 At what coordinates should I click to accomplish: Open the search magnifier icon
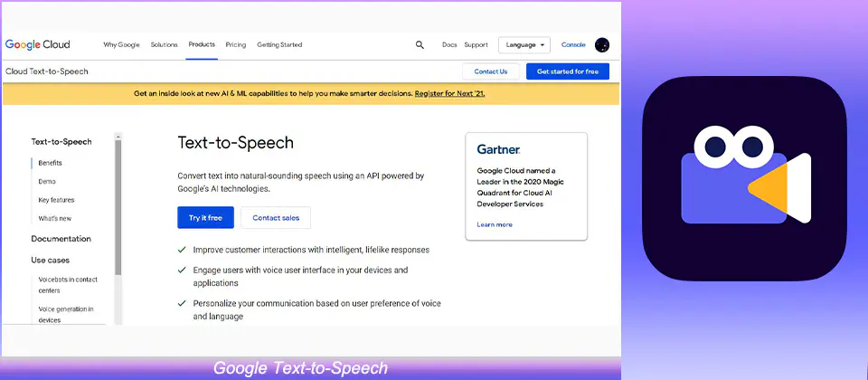(420, 45)
